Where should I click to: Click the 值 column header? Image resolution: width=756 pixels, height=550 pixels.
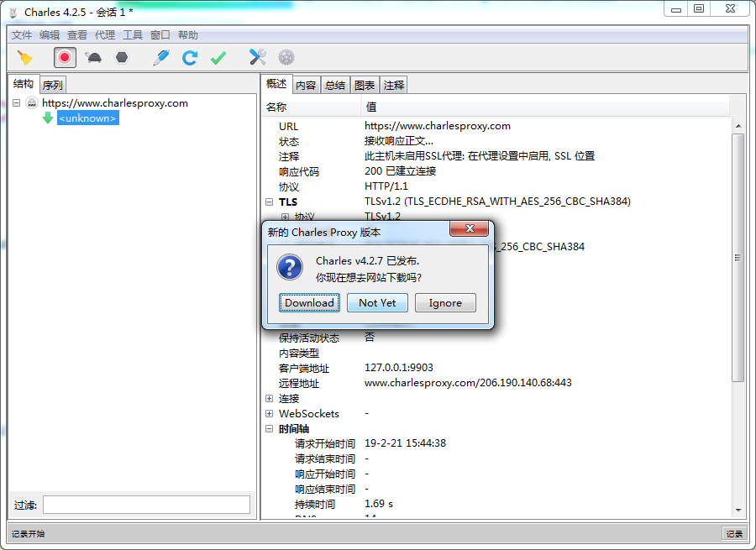click(545, 107)
